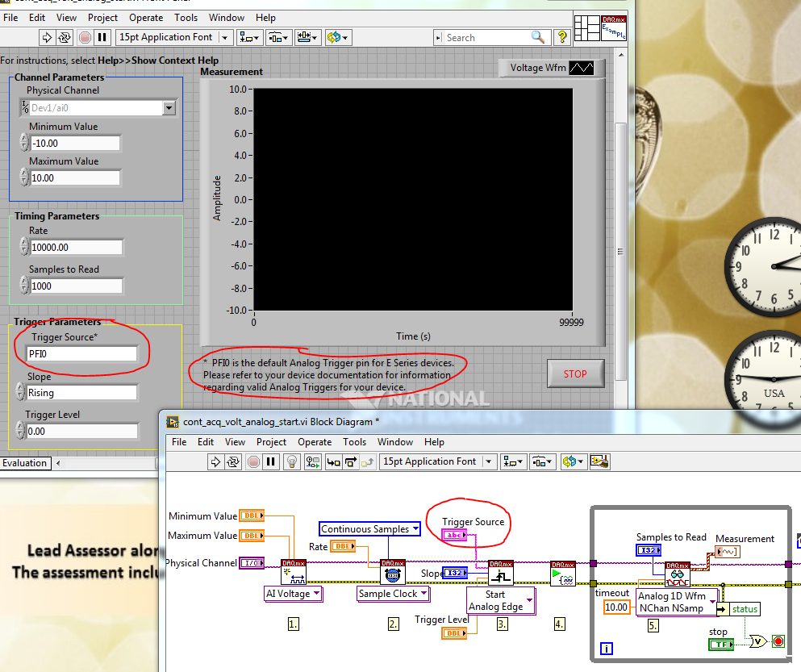Click Pause button in Front Panel toolbar

[102, 37]
